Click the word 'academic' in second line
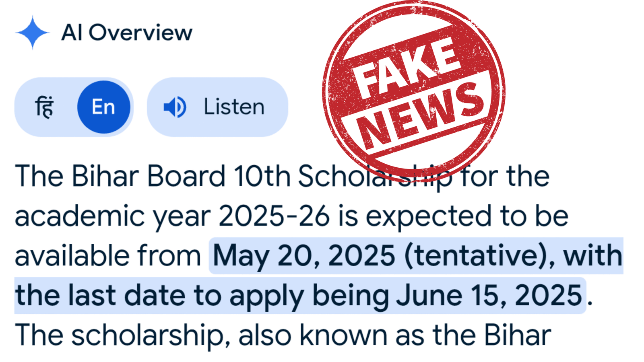644x362 pixels. coord(79,216)
